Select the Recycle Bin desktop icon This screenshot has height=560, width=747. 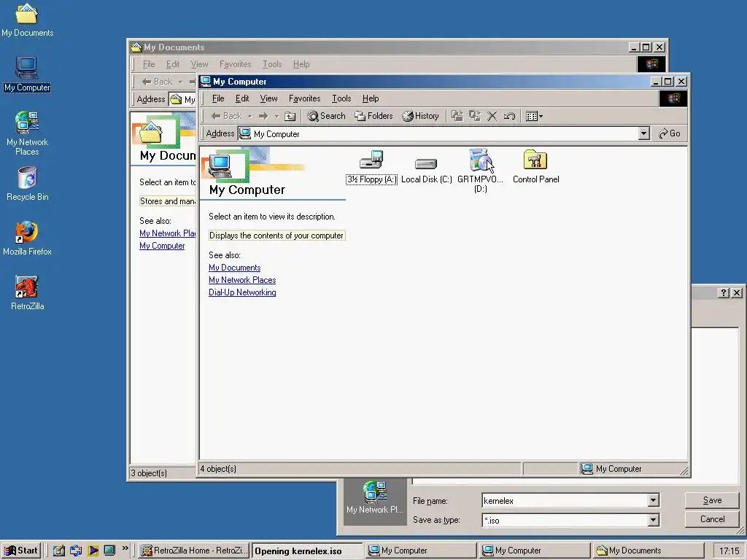pyautogui.click(x=27, y=184)
